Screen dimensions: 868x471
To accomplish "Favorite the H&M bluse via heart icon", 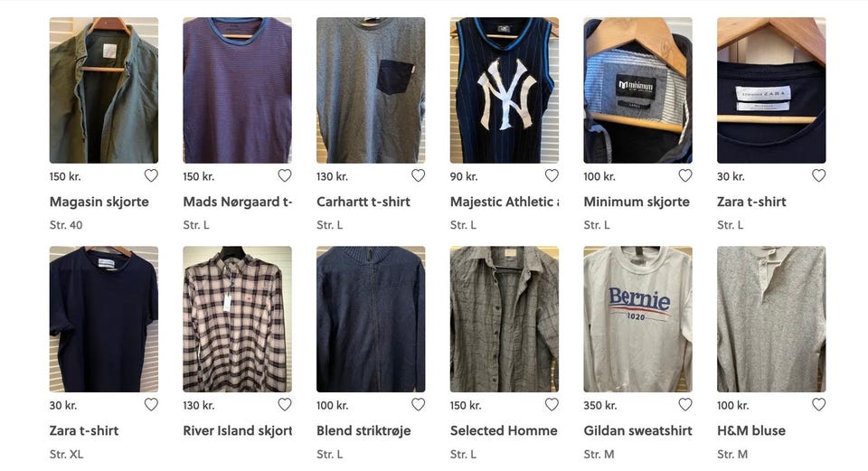I will [818, 405].
